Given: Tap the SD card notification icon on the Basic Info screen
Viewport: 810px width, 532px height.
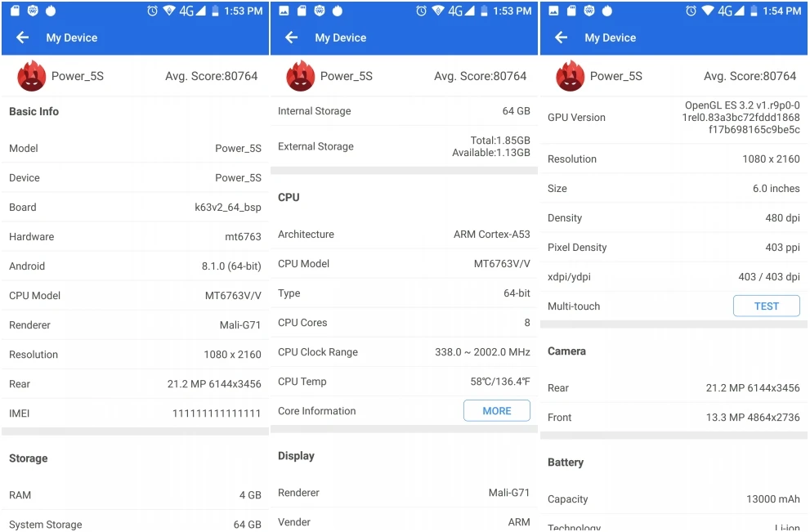Looking at the screenshot, I should click(x=15, y=11).
